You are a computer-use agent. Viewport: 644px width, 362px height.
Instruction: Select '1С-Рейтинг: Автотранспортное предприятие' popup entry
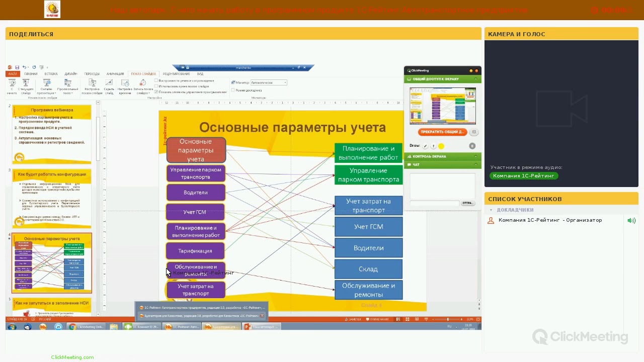(201, 307)
